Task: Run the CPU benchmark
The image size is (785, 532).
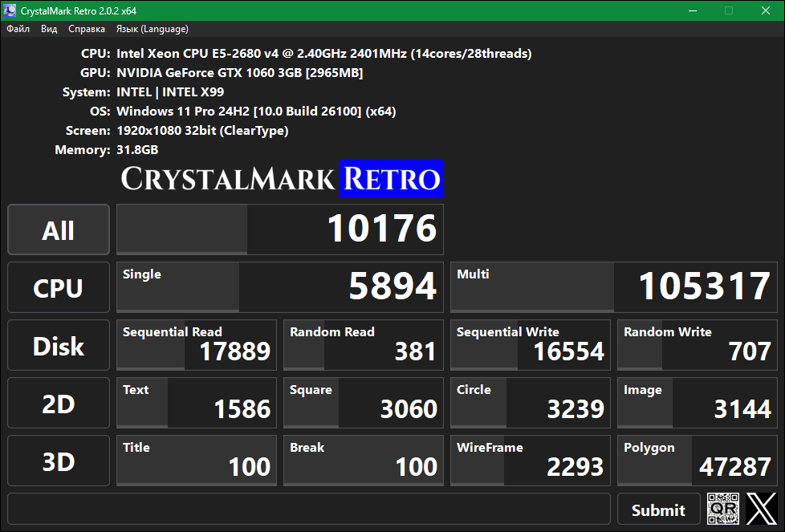Action: tap(59, 288)
